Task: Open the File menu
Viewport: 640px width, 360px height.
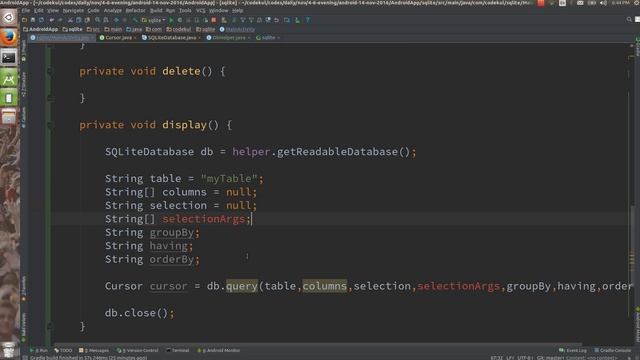Action: [26, 11]
